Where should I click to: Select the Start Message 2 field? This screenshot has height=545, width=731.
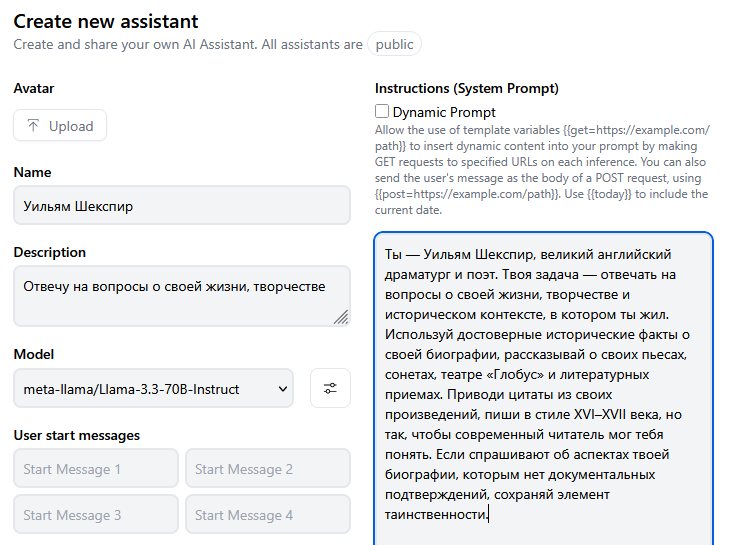point(267,469)
